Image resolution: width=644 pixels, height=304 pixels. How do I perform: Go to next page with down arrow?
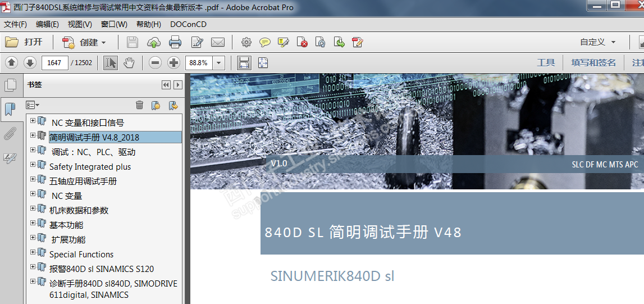pos(30,63)
